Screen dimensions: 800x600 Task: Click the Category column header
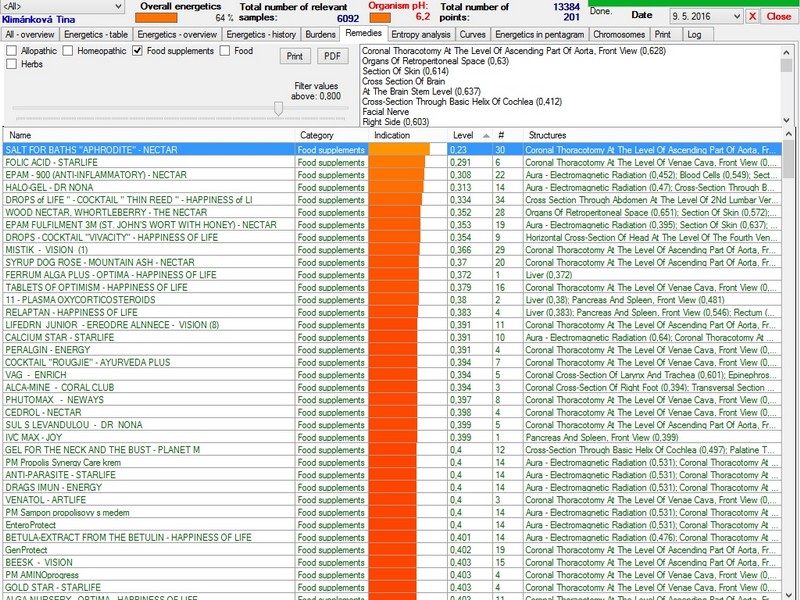click(x=331, y=135)
